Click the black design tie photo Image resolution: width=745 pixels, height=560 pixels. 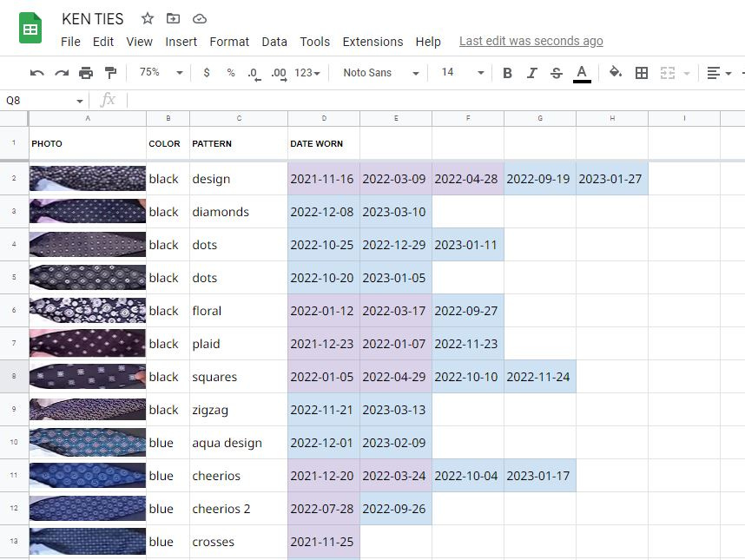[88, 179]
